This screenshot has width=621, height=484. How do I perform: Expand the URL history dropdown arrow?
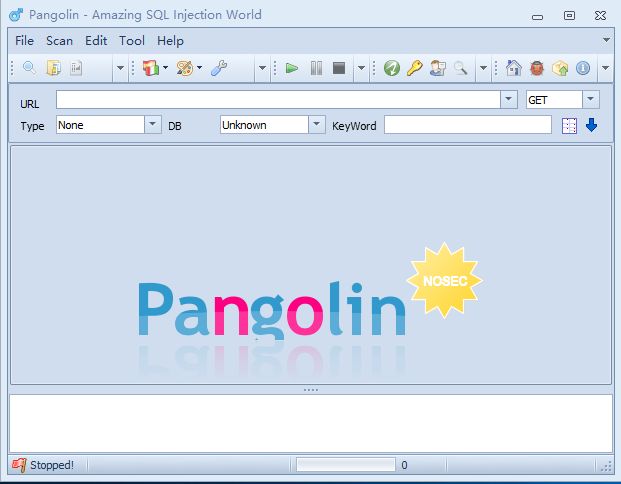coord(509,99)
